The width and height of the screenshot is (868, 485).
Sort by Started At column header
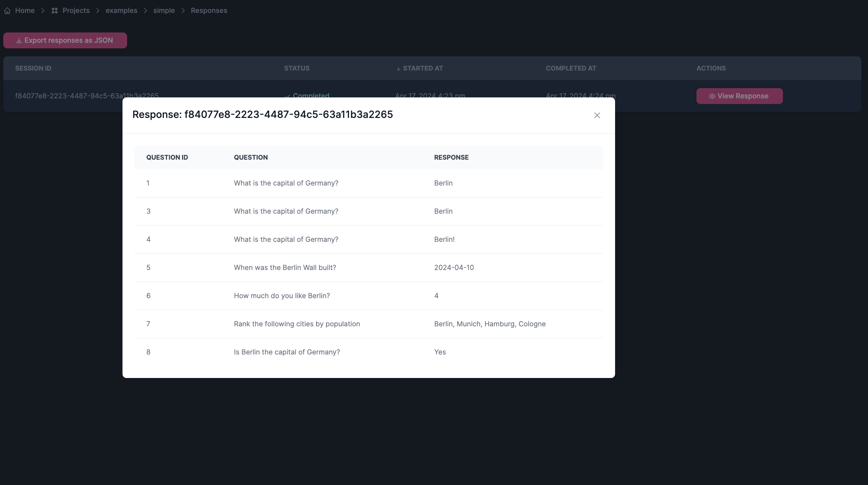click(419, 69)
